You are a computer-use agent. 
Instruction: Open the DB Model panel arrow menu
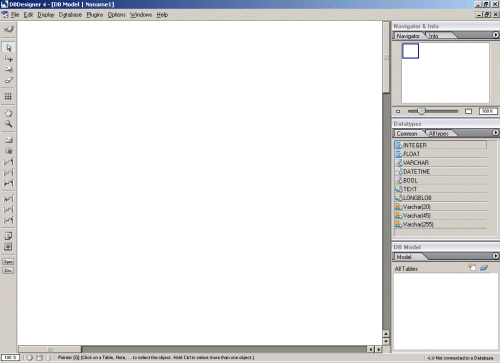click(x=496, y=256)
